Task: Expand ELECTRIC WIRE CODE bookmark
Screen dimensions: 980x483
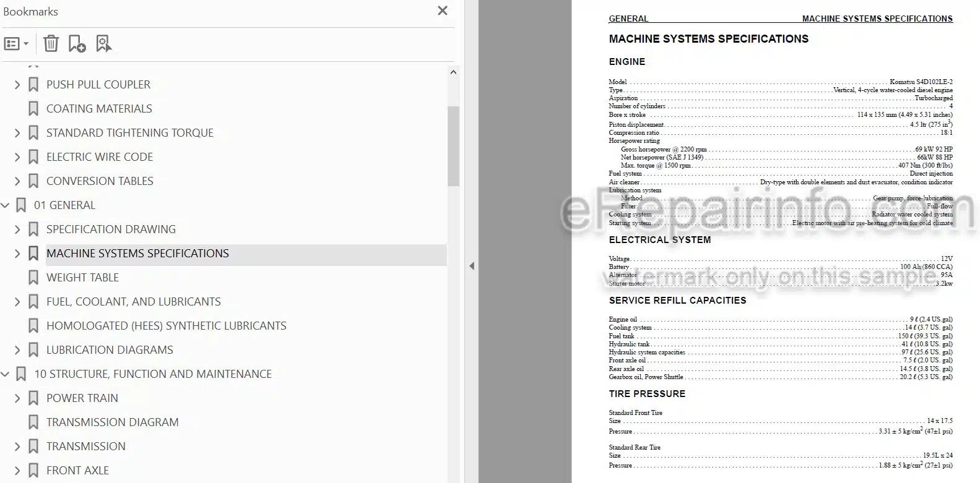Action: [17, 157]
